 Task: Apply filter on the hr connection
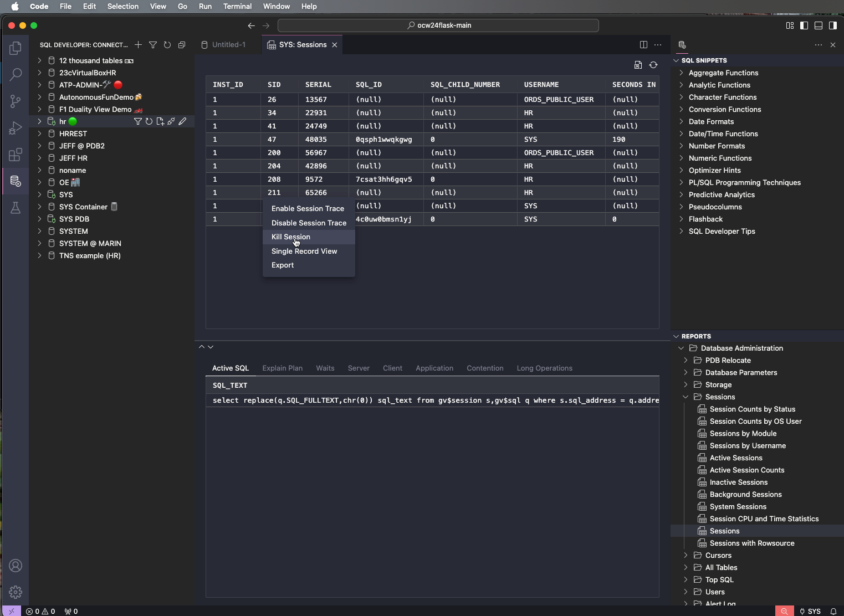click(x=138, y=121)
